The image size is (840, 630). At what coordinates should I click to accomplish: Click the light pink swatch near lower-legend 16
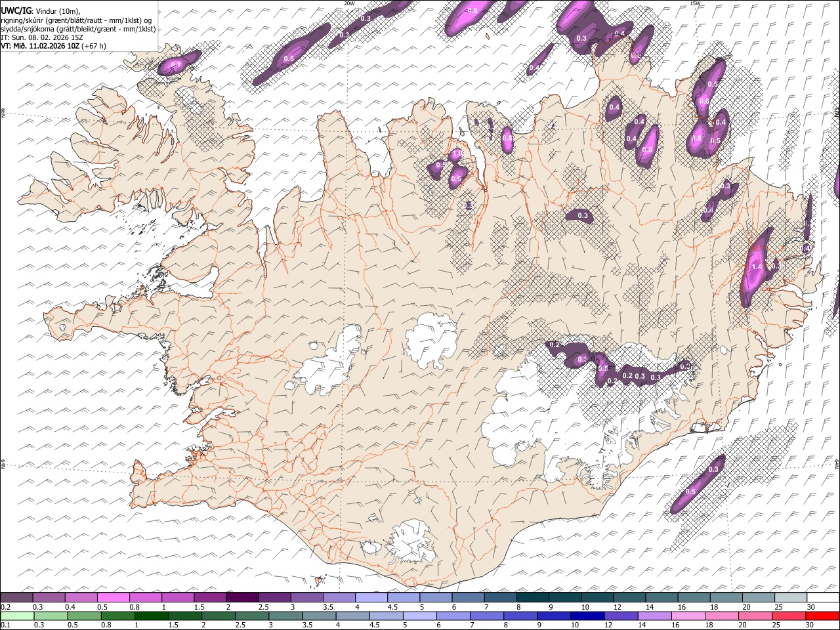(x=688, y=616)
